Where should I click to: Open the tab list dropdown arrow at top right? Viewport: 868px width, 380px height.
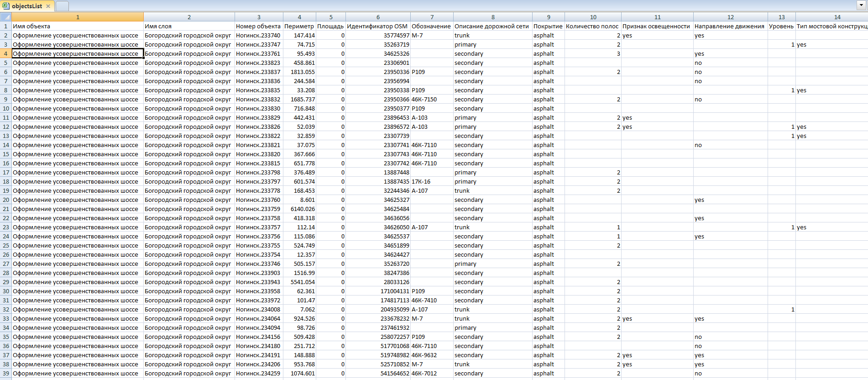(860, 5)
